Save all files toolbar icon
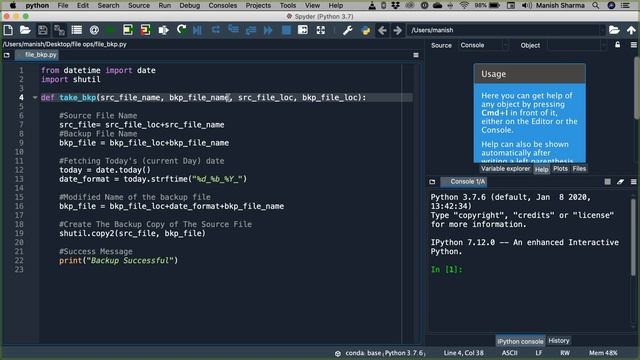 [x=60, y=30]
